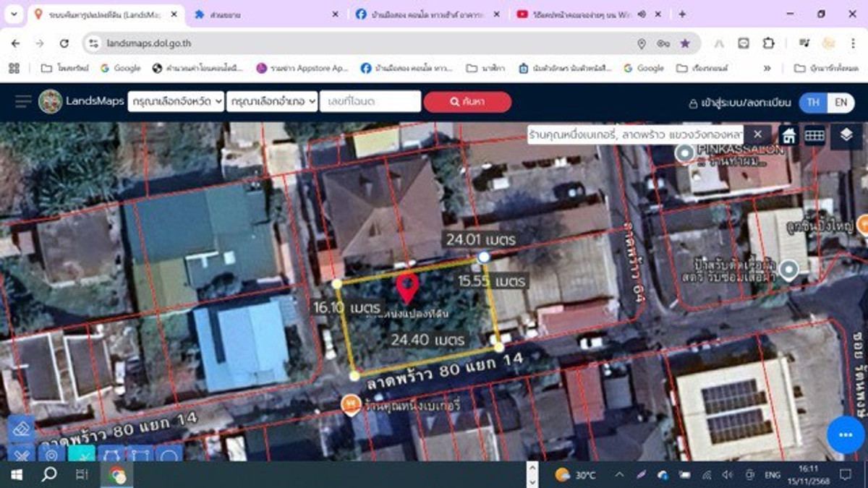
Task: Switch to the Facebook browser tab
Action: (420, 14)
